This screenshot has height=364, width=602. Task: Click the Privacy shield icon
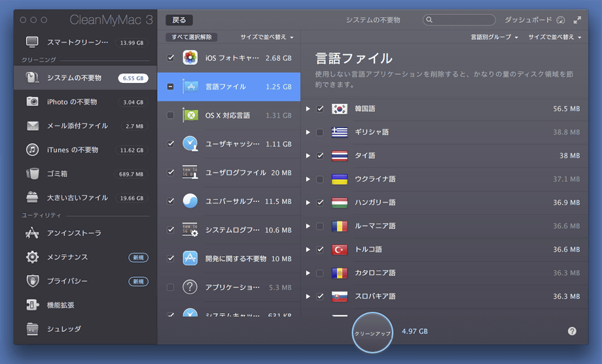[x=32, y=281]
